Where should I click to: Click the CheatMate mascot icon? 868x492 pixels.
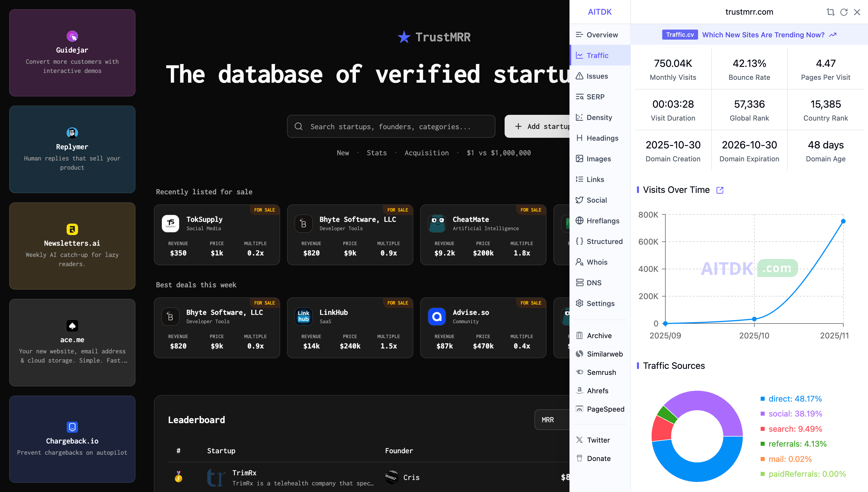437,223
